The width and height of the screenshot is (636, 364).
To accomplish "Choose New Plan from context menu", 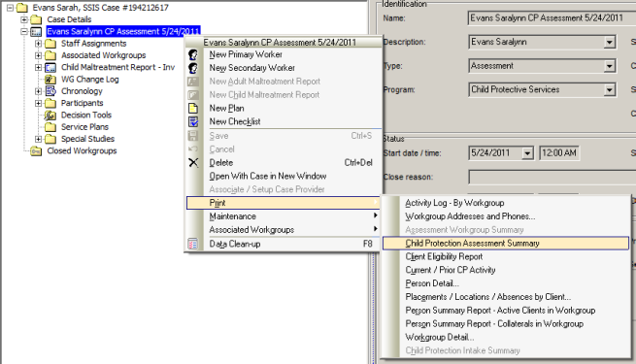I will (x=284, y=108).
